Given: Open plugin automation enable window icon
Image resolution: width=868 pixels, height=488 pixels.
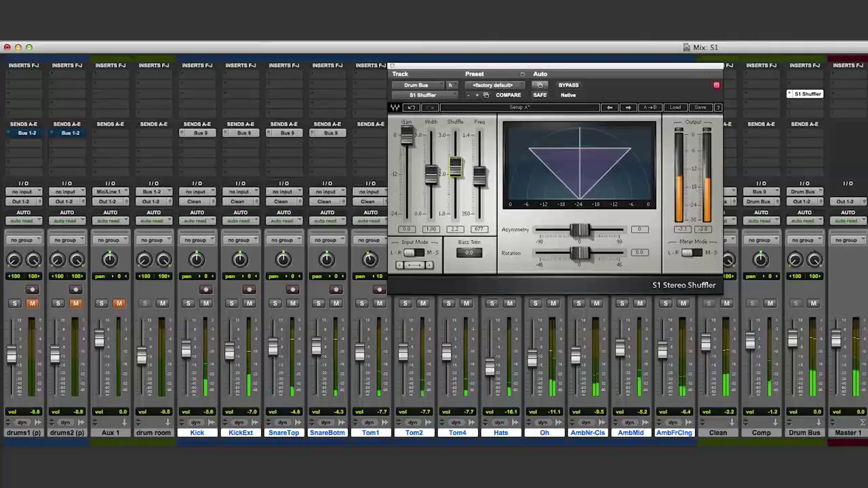Looking at the screenshot, I should coord(540,85).
